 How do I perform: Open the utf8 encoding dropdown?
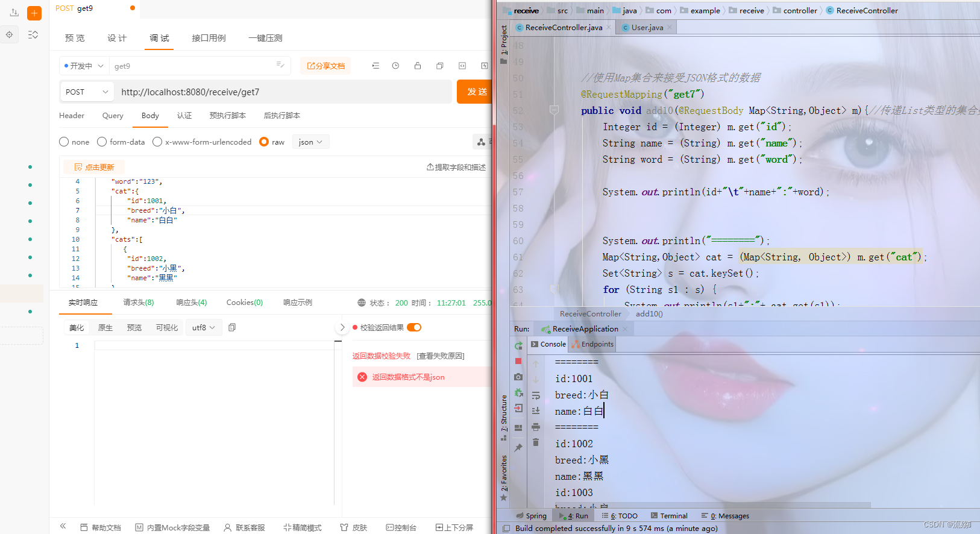tap(204, 327)
